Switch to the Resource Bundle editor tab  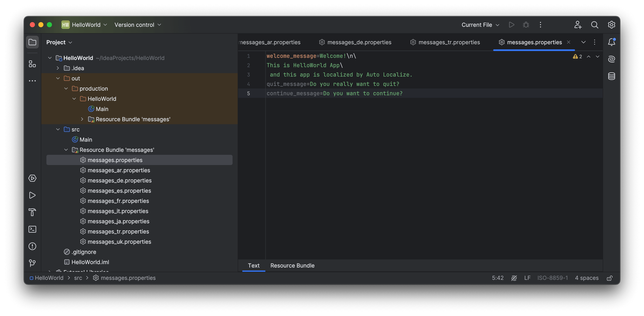coord(292,266)
